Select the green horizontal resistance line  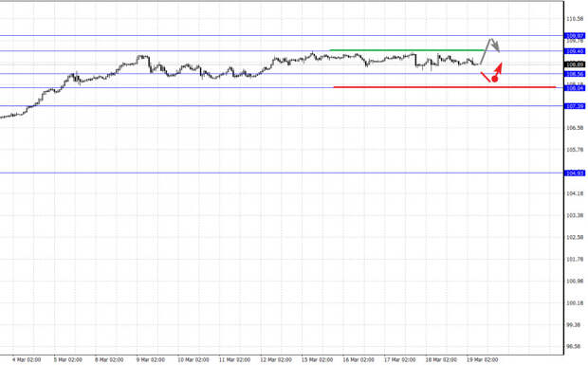(x=407, y=50)
